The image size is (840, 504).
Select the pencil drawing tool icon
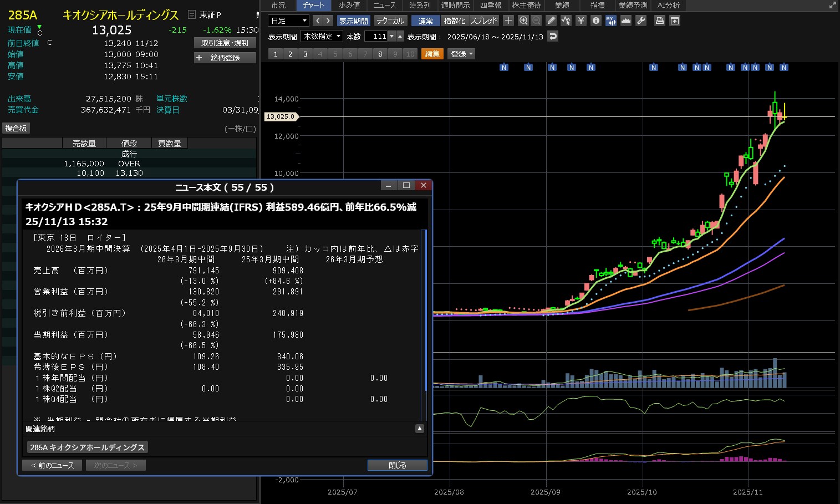pos(551,21)
